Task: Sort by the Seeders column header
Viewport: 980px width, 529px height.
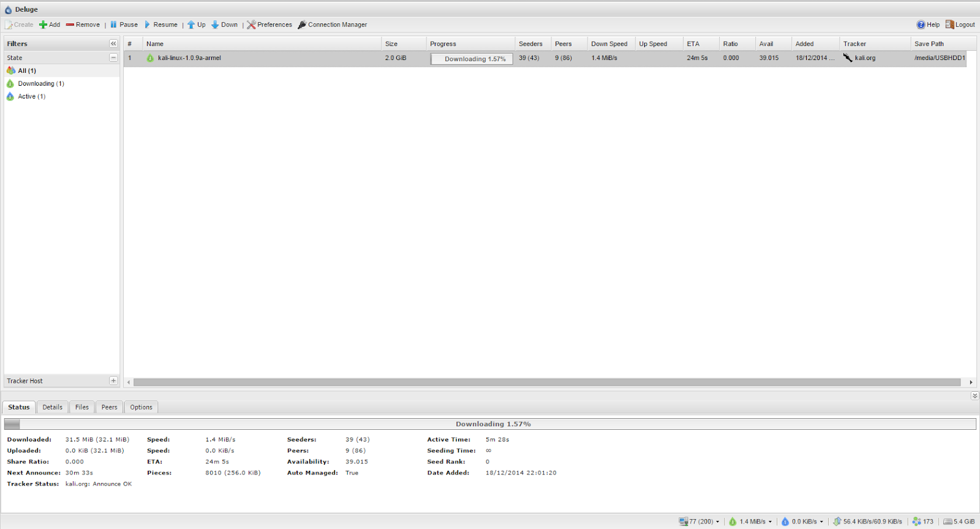Action: coord(533,43)
